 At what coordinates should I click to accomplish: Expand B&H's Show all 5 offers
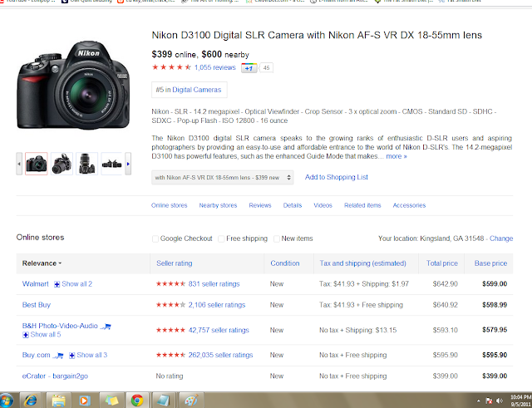[x=42, y=335]
